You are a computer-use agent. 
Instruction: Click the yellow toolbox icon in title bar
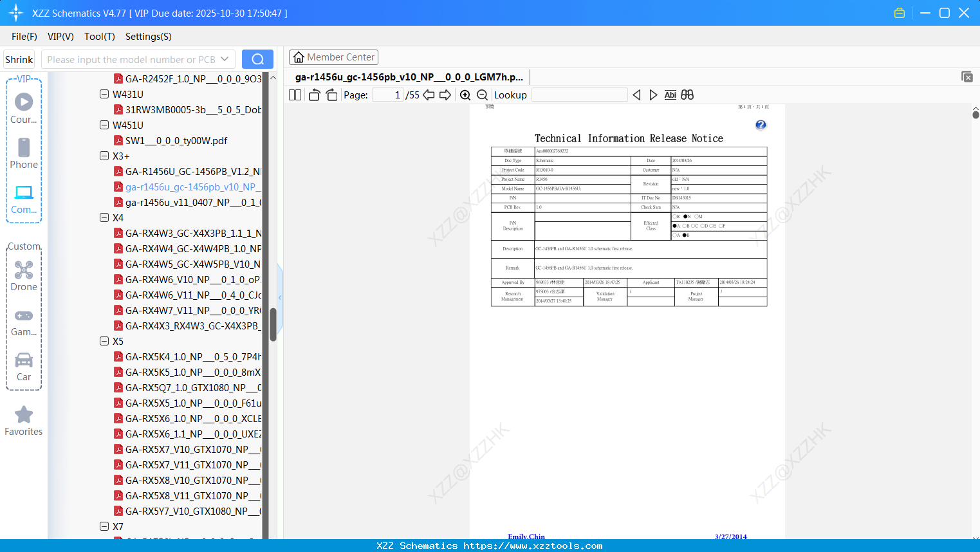(900, 13)
